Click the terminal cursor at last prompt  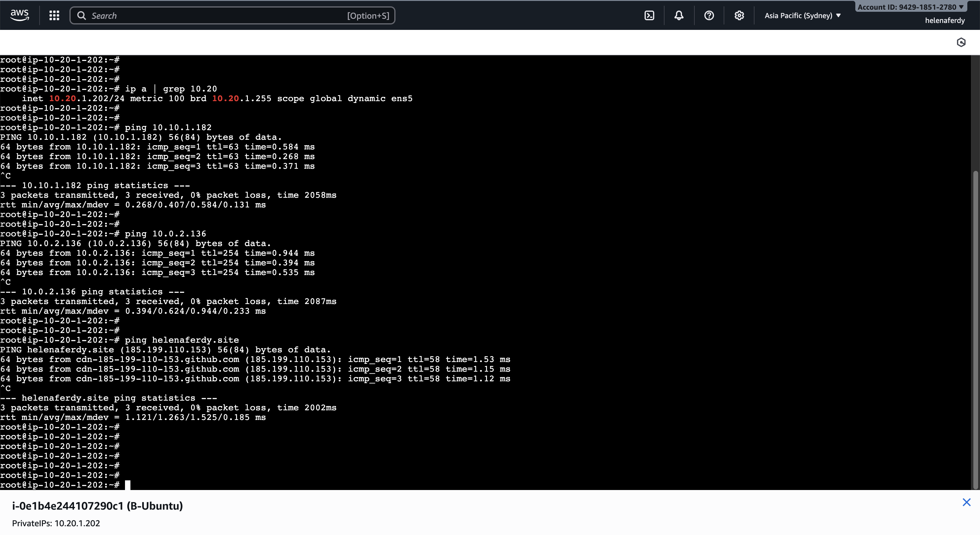128,485
